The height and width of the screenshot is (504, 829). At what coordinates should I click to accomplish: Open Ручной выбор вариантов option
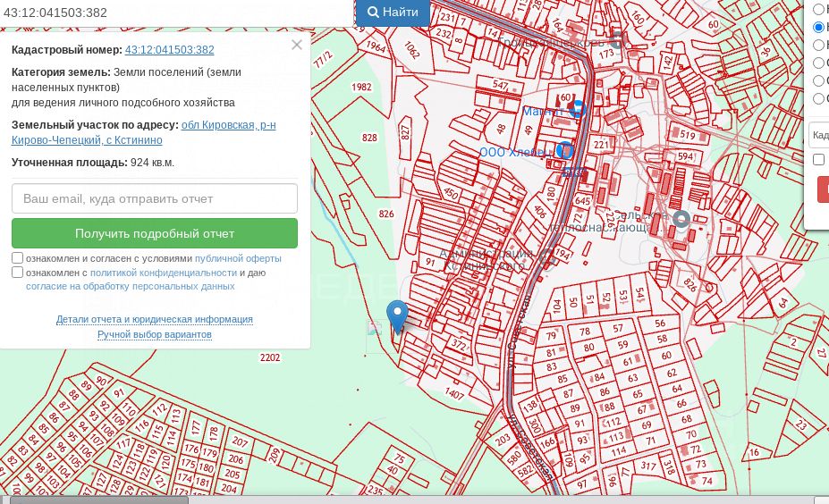coord(155,334)
